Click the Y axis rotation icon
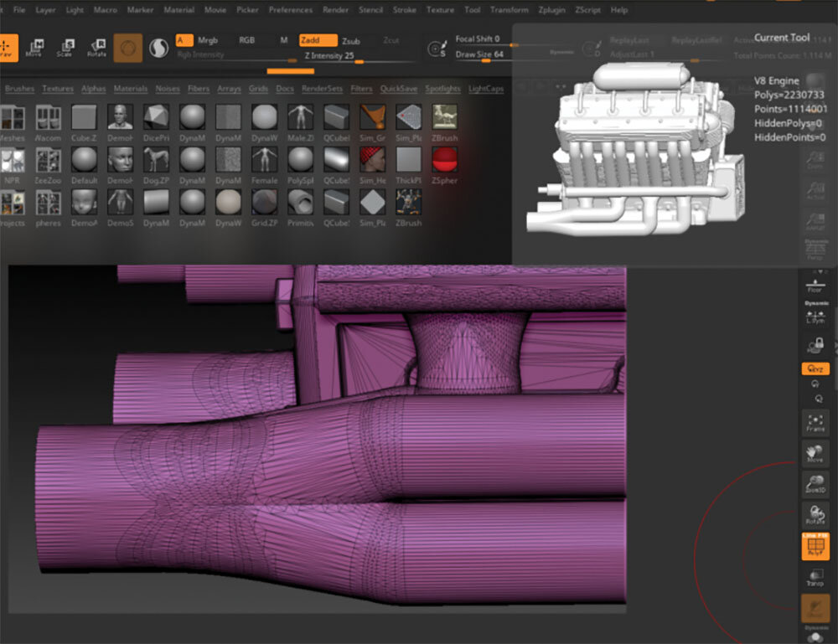The width and height of the screenshot is (838, 644). [815, 384]
